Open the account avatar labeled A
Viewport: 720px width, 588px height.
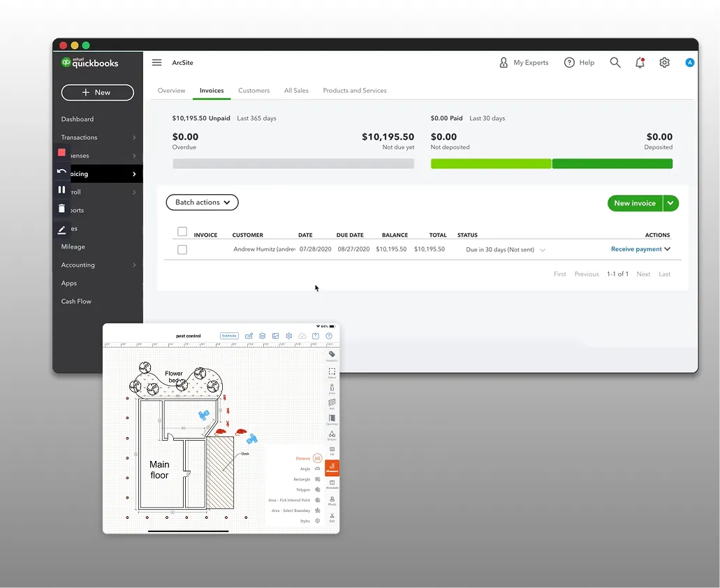pos(690,62)
